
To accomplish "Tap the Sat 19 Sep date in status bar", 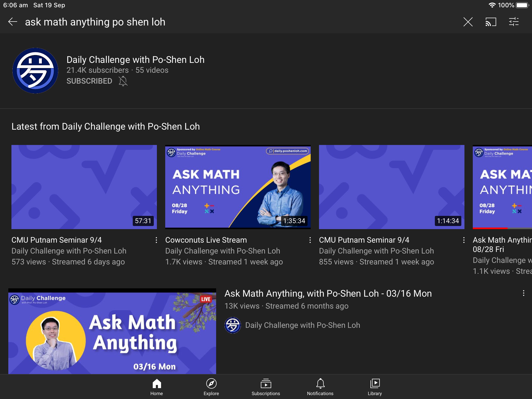I will (x=49, y=5).
